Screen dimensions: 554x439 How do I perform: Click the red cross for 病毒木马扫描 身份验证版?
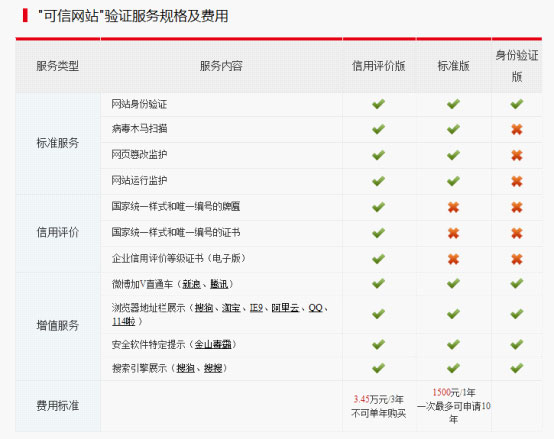pyautogui.click(x=517, y=129)
